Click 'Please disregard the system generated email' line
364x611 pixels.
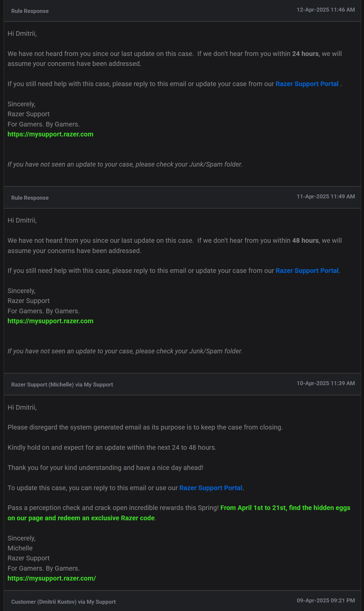(145, 427)
